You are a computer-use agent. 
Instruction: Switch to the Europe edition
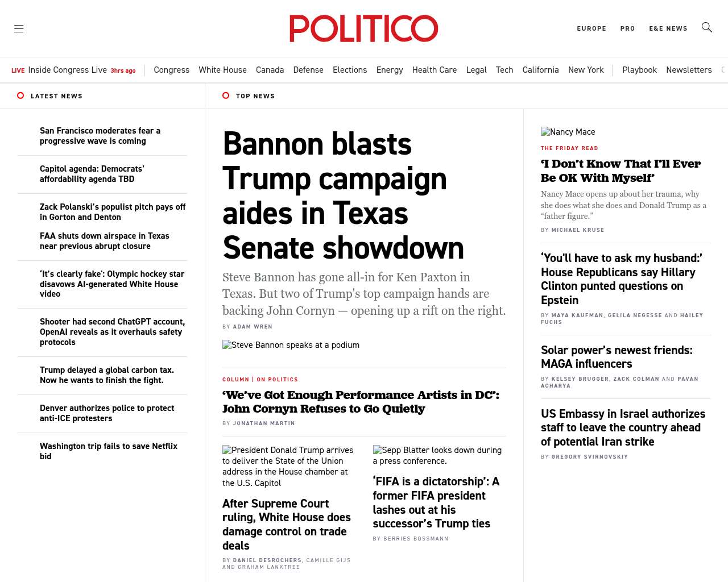coord(591,28)
